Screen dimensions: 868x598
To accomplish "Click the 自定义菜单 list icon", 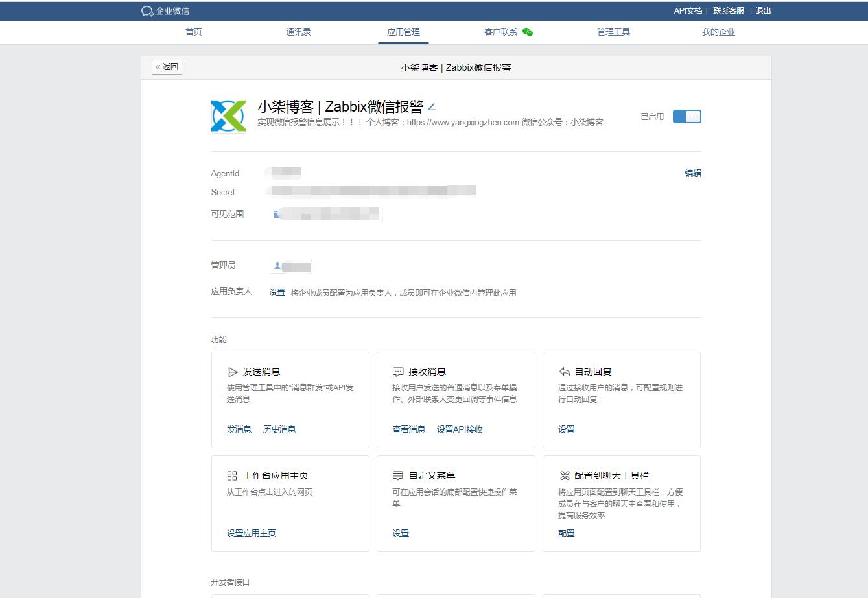I will click(x=398, y=475).
